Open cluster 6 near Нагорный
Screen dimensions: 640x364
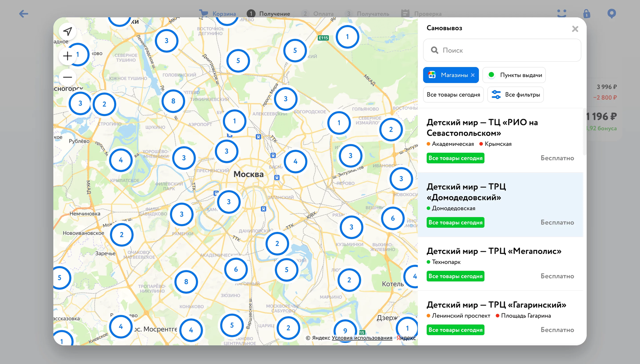pyautogui.click(x=236, y=270)
